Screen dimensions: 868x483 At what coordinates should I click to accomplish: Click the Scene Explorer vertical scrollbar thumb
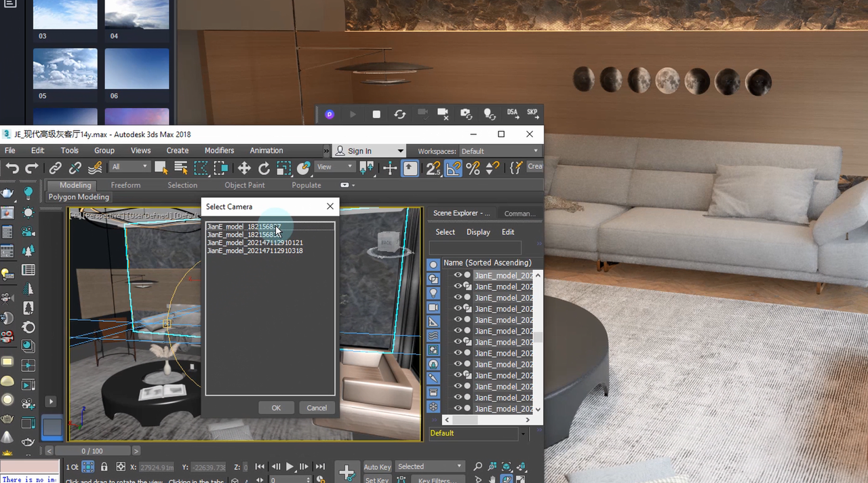538,337
